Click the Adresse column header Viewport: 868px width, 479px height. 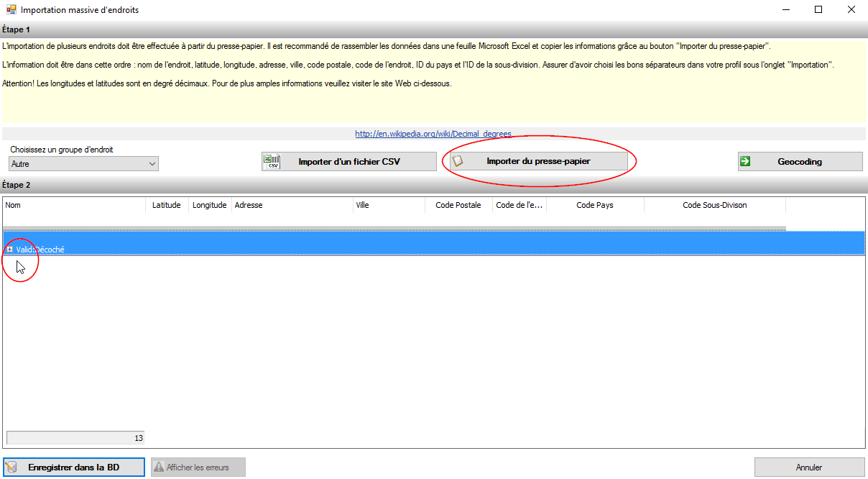click(291, 205)
